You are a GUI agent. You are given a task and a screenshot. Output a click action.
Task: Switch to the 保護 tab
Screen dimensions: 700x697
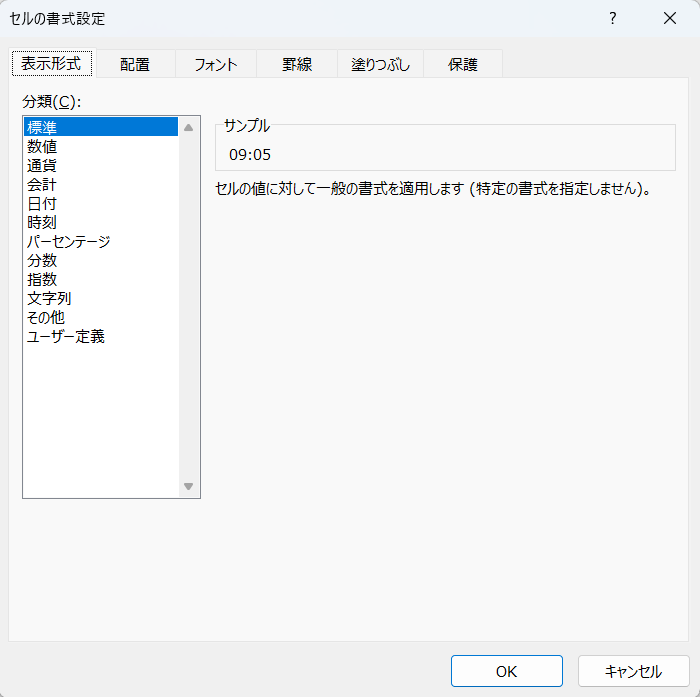[x=463, y=64]
